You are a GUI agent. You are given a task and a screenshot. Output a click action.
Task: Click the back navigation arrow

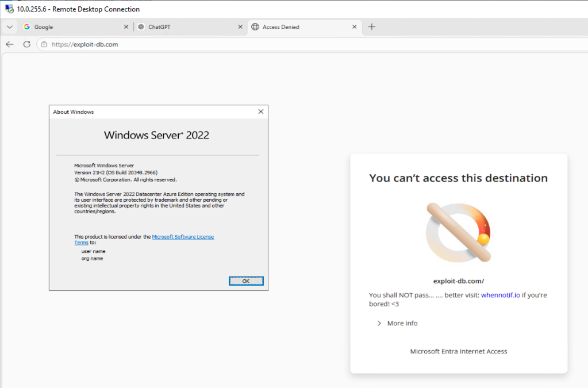pos(9,43)
